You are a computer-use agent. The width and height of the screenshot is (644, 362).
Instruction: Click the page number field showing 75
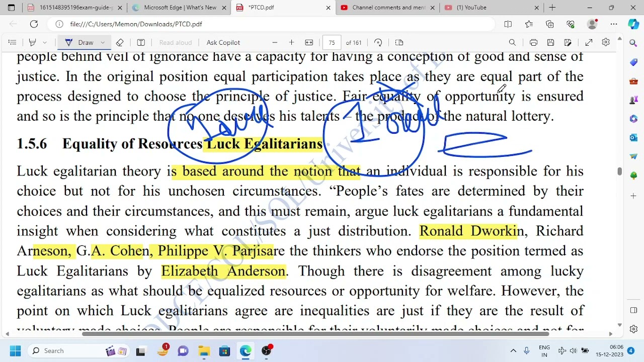(x=332, y=43)
